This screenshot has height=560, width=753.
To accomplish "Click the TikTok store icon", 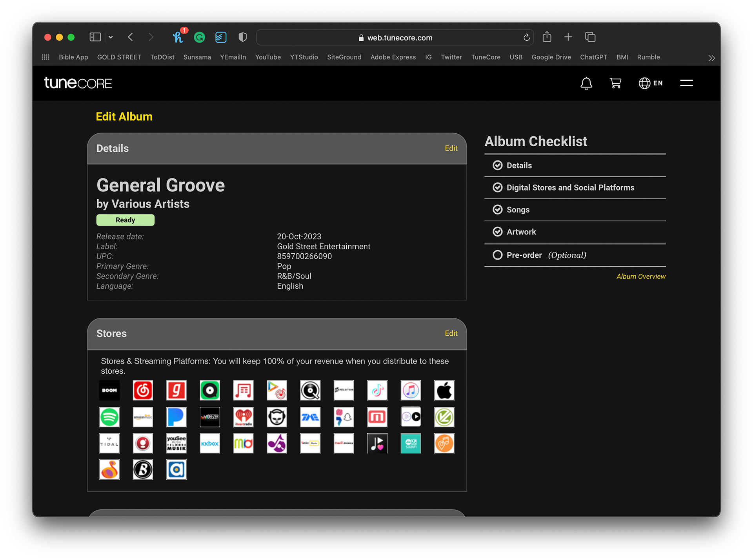I will pos(377,390).
